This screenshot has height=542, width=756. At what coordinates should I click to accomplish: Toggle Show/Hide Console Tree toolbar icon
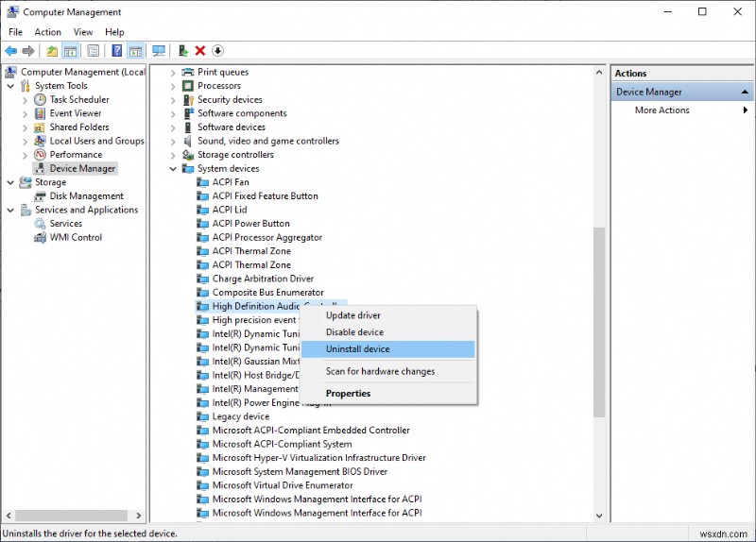pyautogui.click(x=70, y=51)
